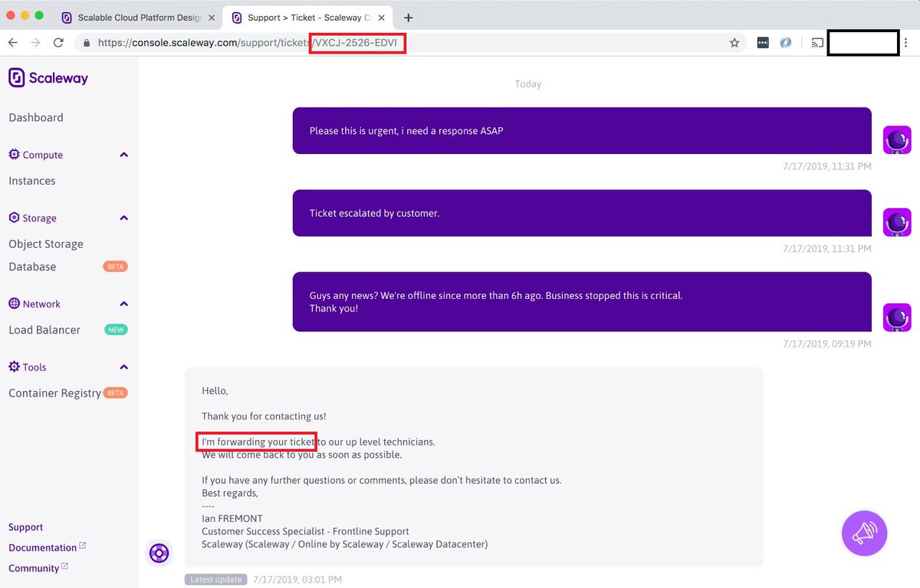
Task: Click the BETA badge next to Container Registry
Action: tap(115, 393)
